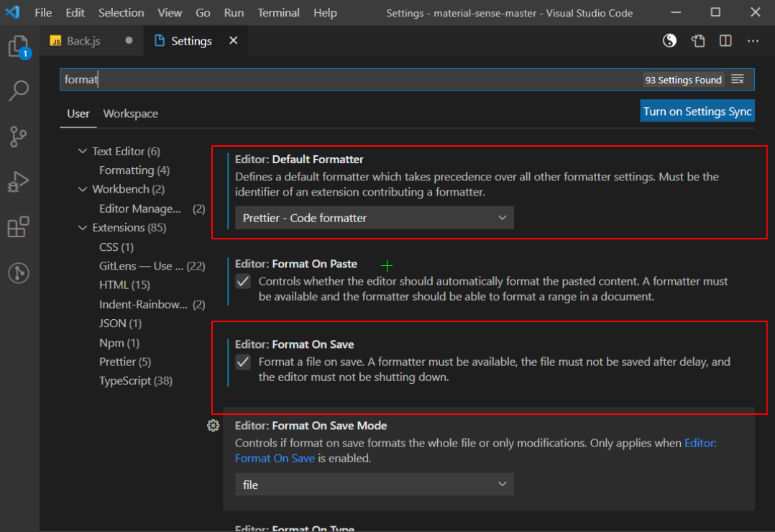Click unsaved dot on Back.js tab

tap(129, 40)
